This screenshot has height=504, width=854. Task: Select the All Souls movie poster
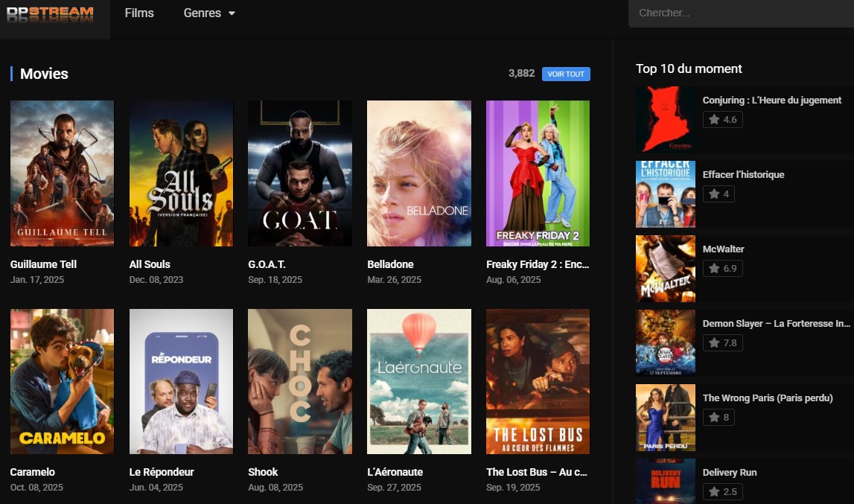click(x=181, y=173)
